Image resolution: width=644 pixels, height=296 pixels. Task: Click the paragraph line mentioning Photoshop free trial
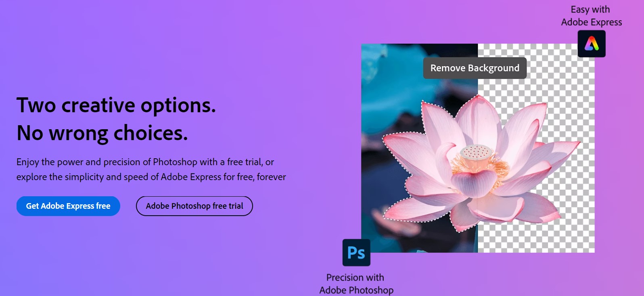point(145,162)
